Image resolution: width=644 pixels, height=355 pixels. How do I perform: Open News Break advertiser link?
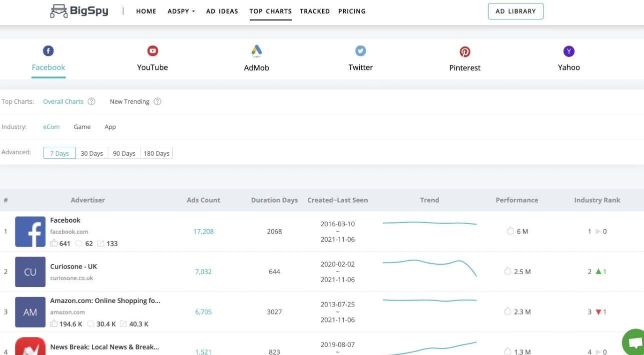[104, 347]
